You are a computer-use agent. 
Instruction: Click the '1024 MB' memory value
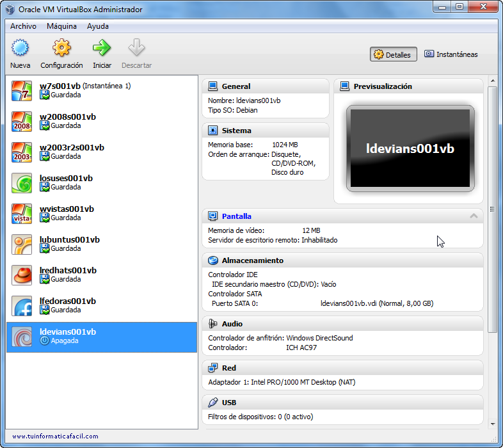point(285,145)
